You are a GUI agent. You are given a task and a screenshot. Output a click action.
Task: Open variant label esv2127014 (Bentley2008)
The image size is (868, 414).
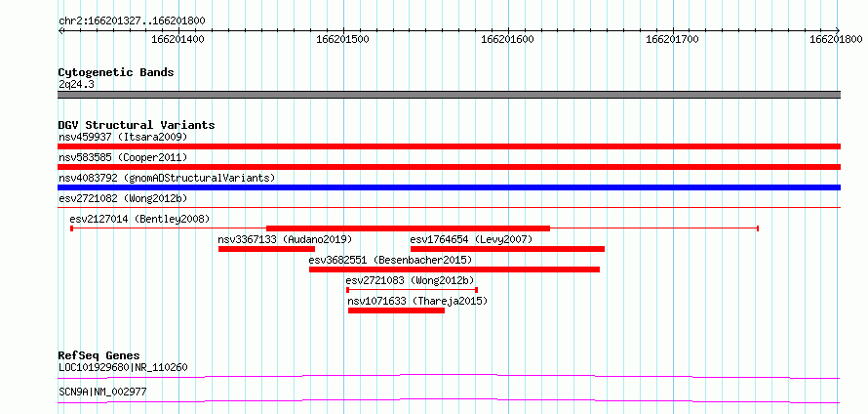[140, 219]
